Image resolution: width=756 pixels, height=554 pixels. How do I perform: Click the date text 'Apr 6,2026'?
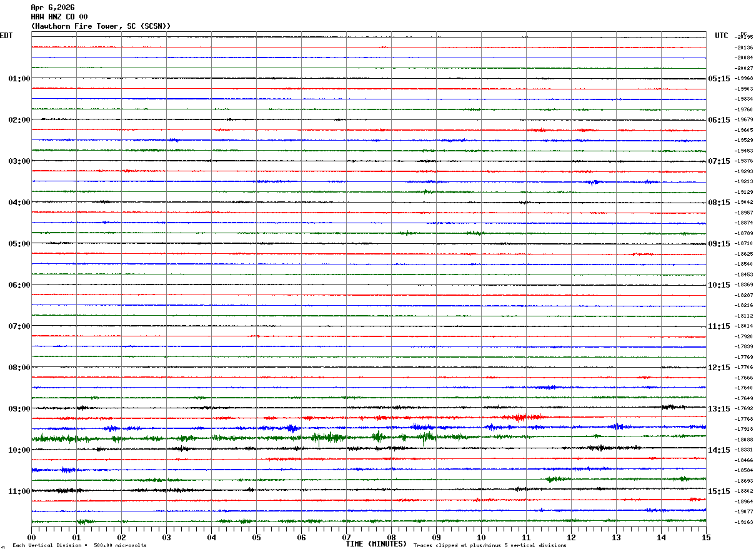[x=52, y=8]
